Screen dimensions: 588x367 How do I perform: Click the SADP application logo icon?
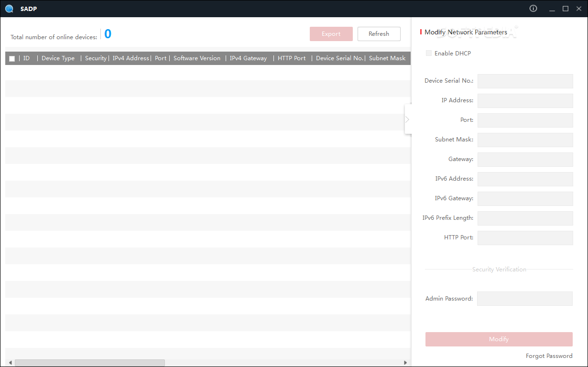[9, 9]
